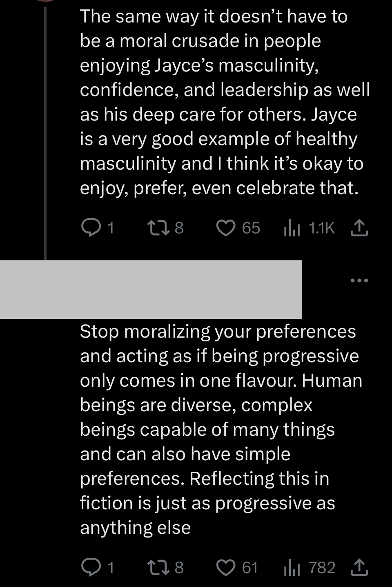View analytics icon on 'Stop moralizing' tweet
Screen dimensions: 392x587
coord(292,568)
